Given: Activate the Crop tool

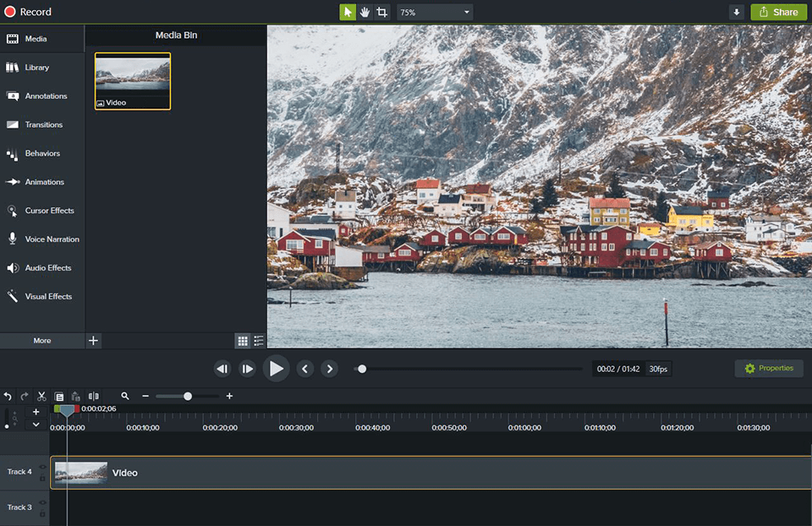Looking at the screenshot, I should (x=382, y=12).
